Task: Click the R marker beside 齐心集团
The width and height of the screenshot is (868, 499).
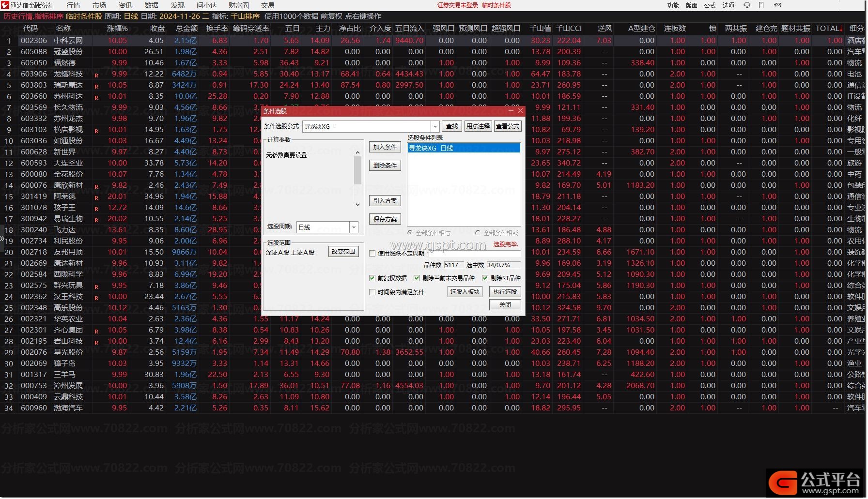Action: (96, 332)
